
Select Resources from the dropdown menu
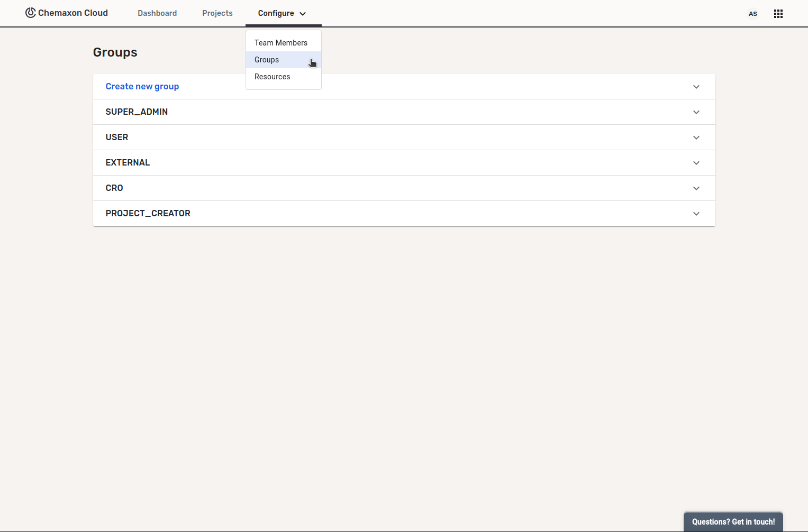click(x=272, y=77)
